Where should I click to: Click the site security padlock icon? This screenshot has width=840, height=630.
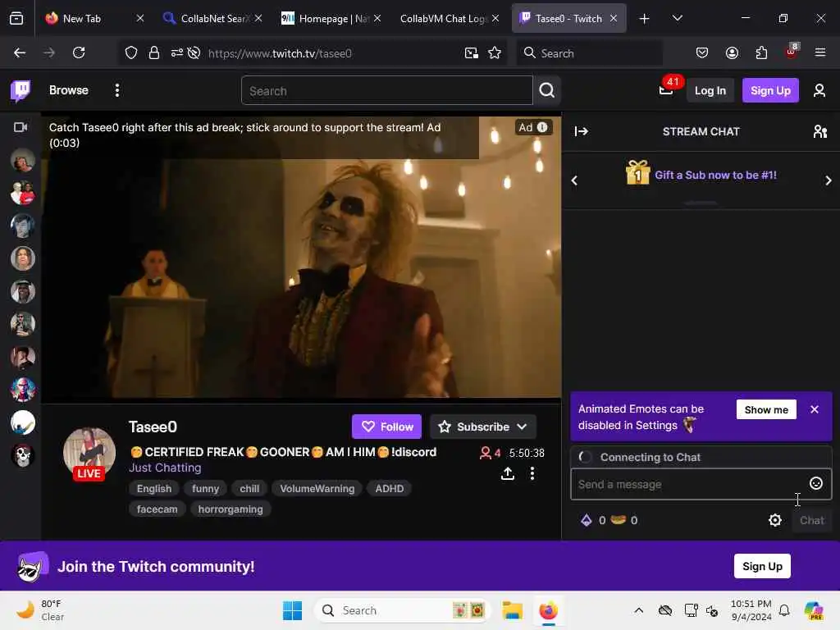click(154, 52)
